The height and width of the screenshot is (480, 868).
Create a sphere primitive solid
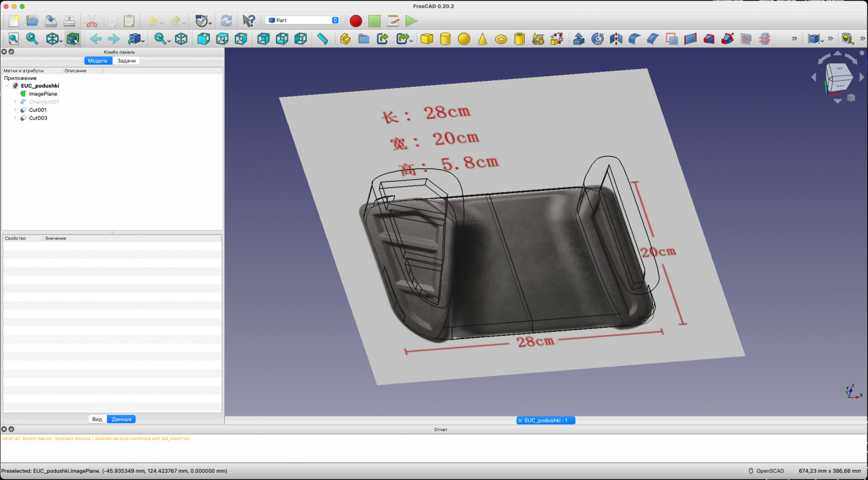[464, 38]
